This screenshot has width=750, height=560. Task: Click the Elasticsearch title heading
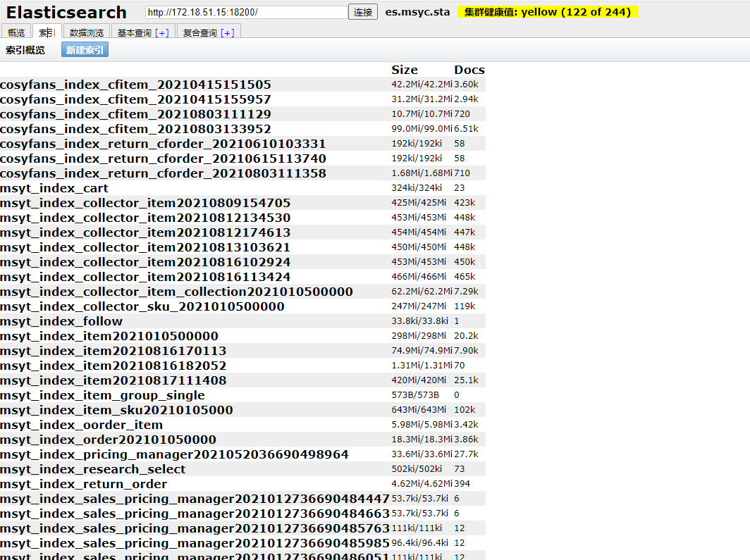[66, 12]
